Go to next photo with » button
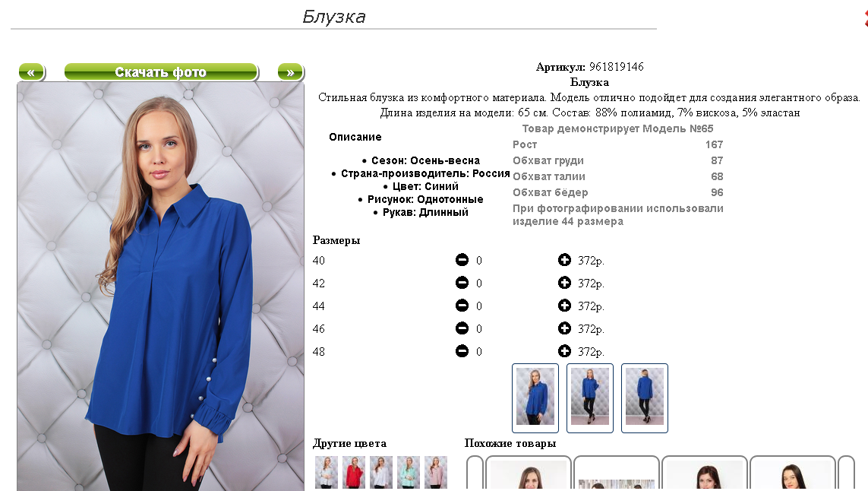The image size is (868, 491). 291,72
